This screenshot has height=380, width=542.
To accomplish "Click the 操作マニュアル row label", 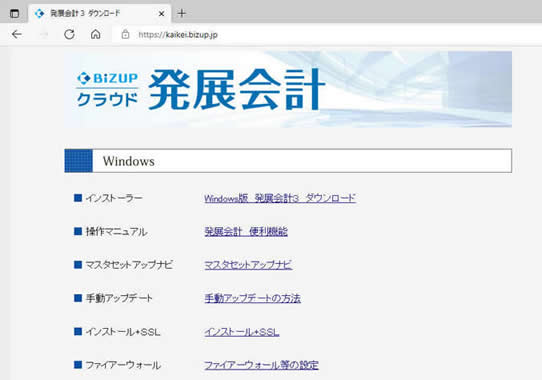I will 116,231.
